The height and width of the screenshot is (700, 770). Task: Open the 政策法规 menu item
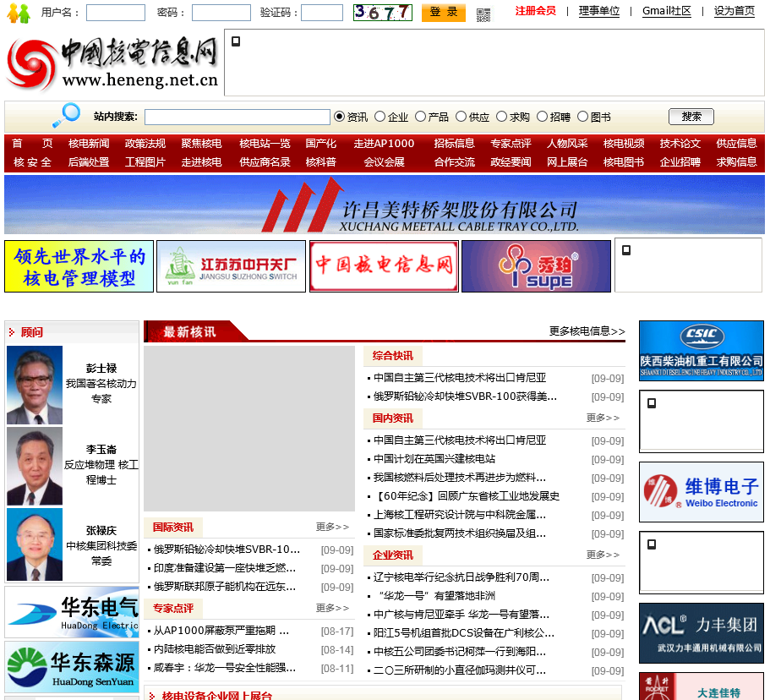145,144
